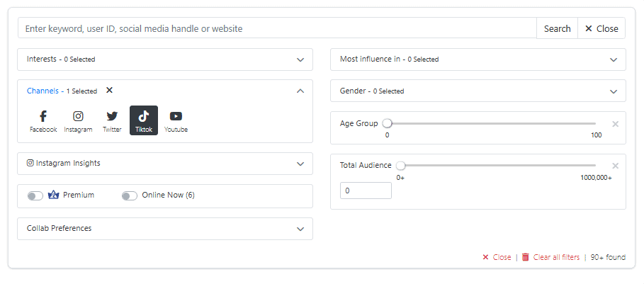Click the Total Audience number field
This screenshot has height=284, width=644.
(x=366, y=191)
